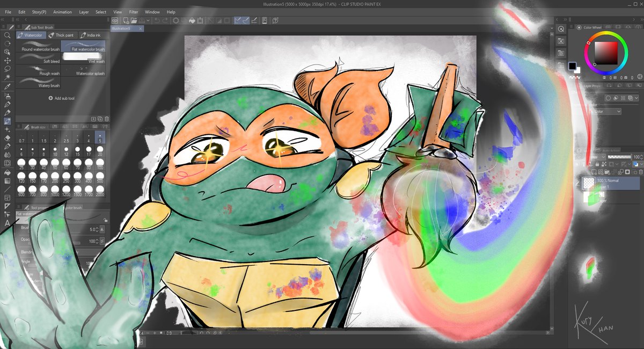Select the Watercolor brush group tab

click(31, 35)
